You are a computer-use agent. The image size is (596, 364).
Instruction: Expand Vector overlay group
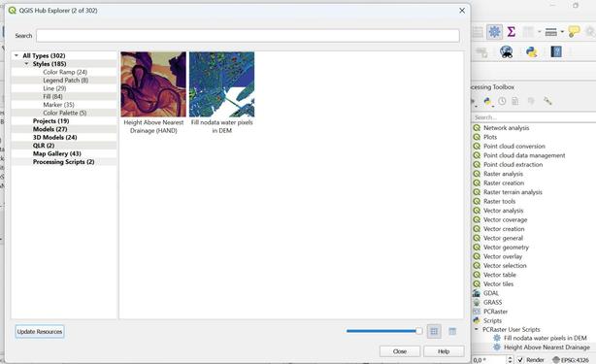503,256
